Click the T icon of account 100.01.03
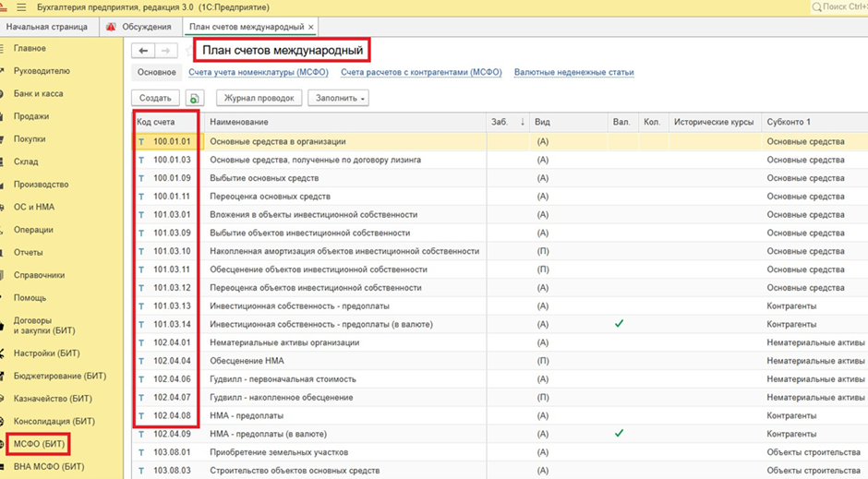This screenshot has width=868, height=479. pos(141,160)
